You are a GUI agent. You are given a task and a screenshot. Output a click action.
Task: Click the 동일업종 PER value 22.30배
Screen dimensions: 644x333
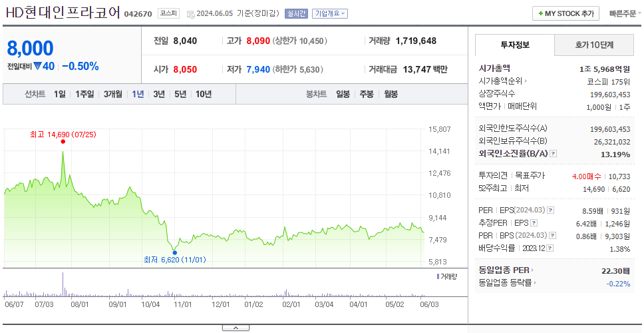point(615,271)
